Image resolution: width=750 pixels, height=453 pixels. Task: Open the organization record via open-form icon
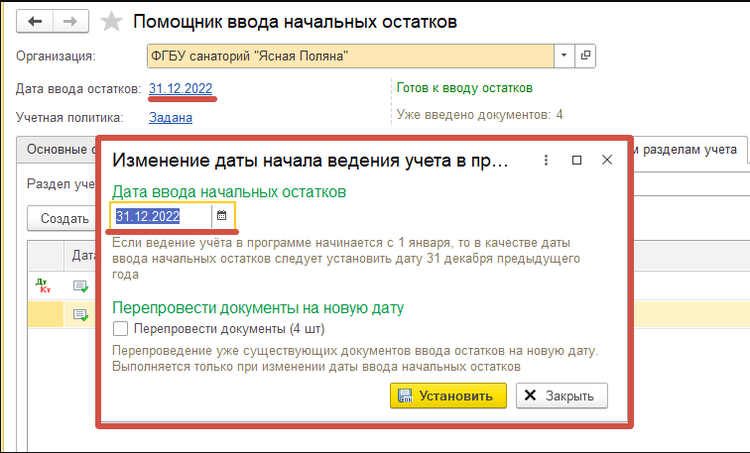pyautogui.click(x=586, y=55)
